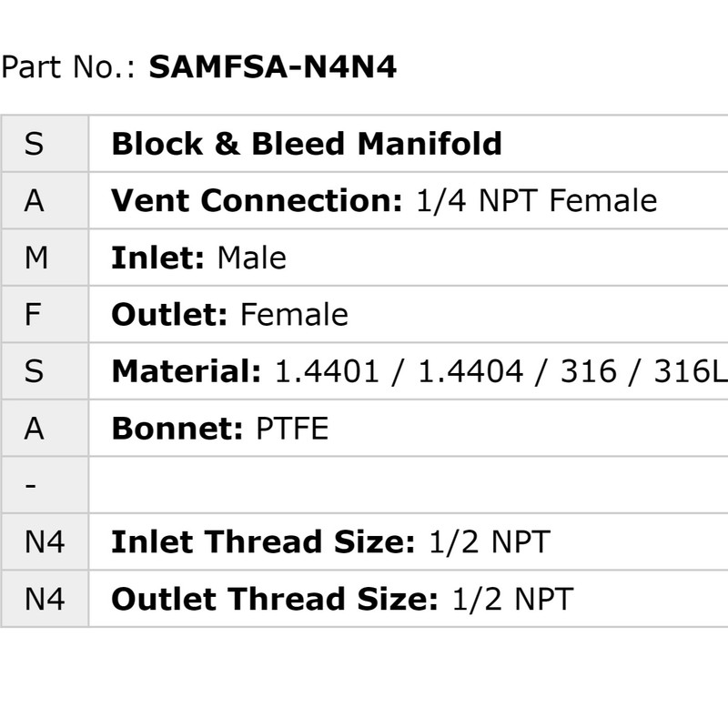
Task: Click the empty description cell beside the dash
Action: tap(408, 485)
